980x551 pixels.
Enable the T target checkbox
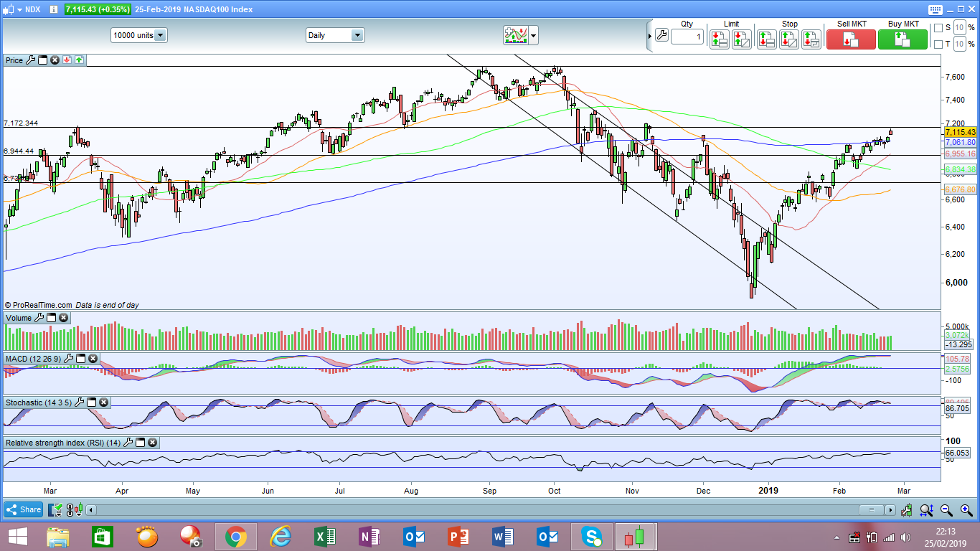click(x=938, y=44)
